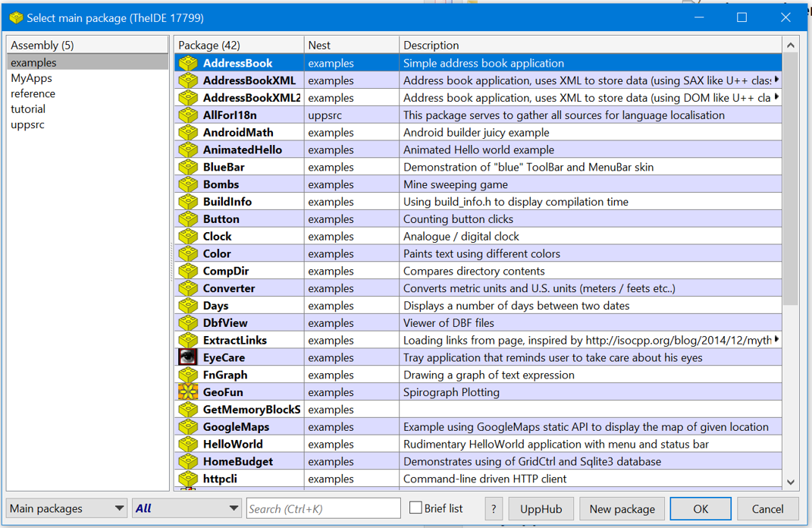Select the MyApps assembly
Viewport: 812px width, 528px height.
pyautogui.click(x=31, y=78)
